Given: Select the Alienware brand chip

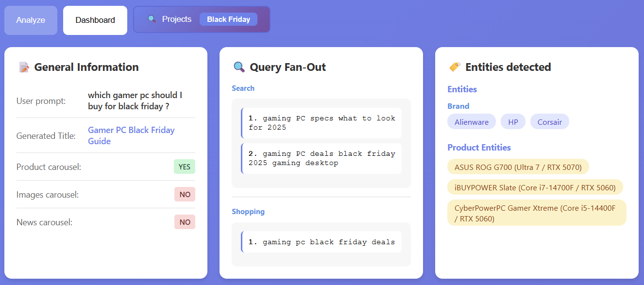Looking at the screenshot, I should 472,122.
